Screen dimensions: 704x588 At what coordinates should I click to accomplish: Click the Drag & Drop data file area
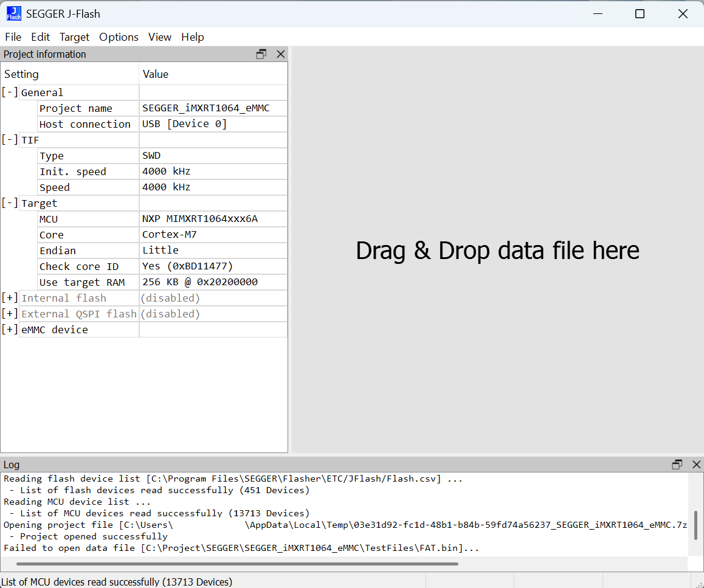497,251
